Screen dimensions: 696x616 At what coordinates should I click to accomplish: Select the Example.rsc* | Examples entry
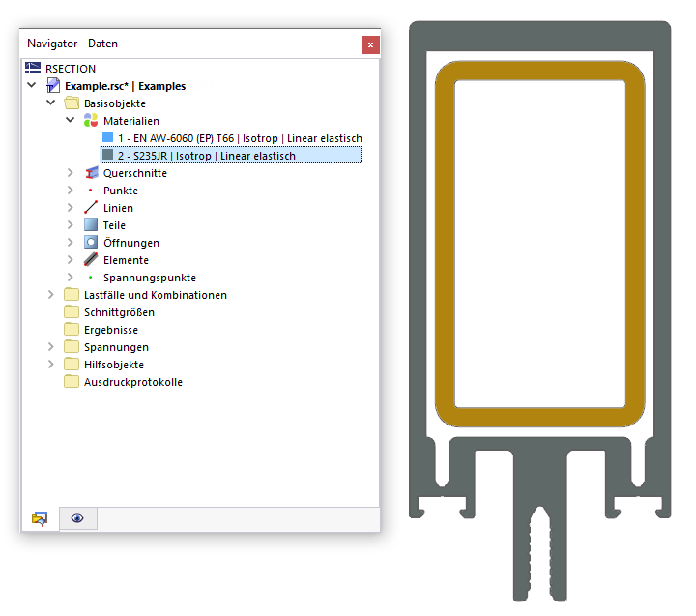(125, 86)
